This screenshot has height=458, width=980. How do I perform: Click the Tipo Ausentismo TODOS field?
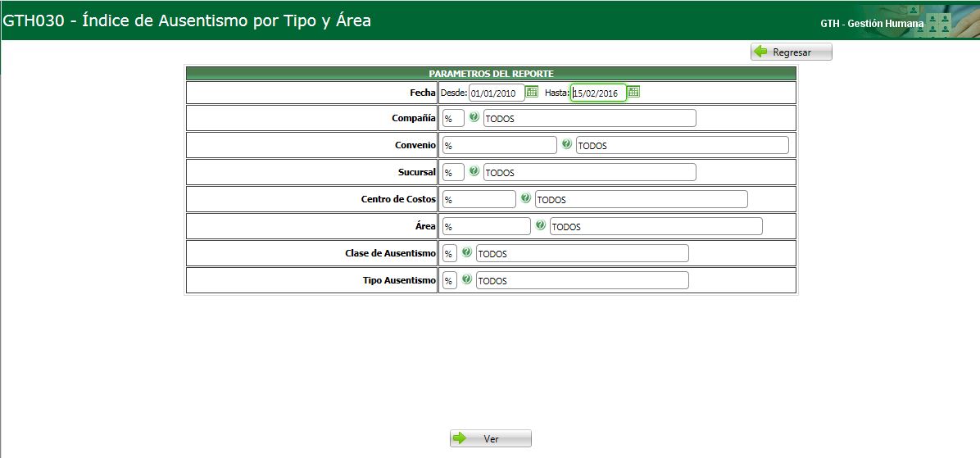[x=583, y=280]
